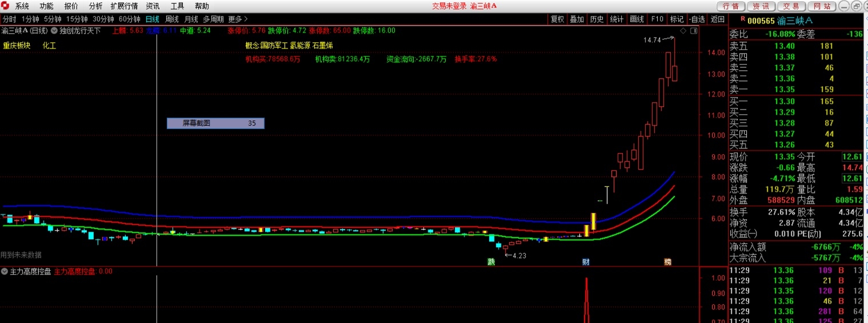Click the 网站 website button

821,6
